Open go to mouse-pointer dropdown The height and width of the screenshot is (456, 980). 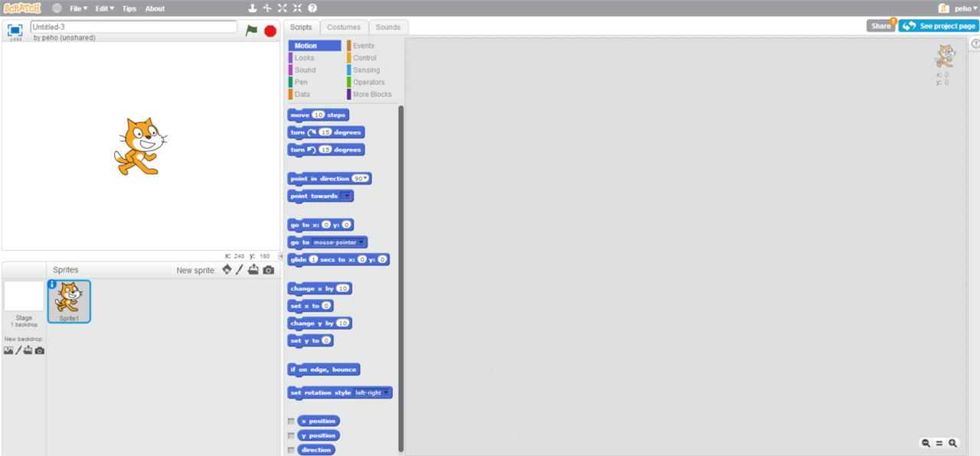(338, 242)
